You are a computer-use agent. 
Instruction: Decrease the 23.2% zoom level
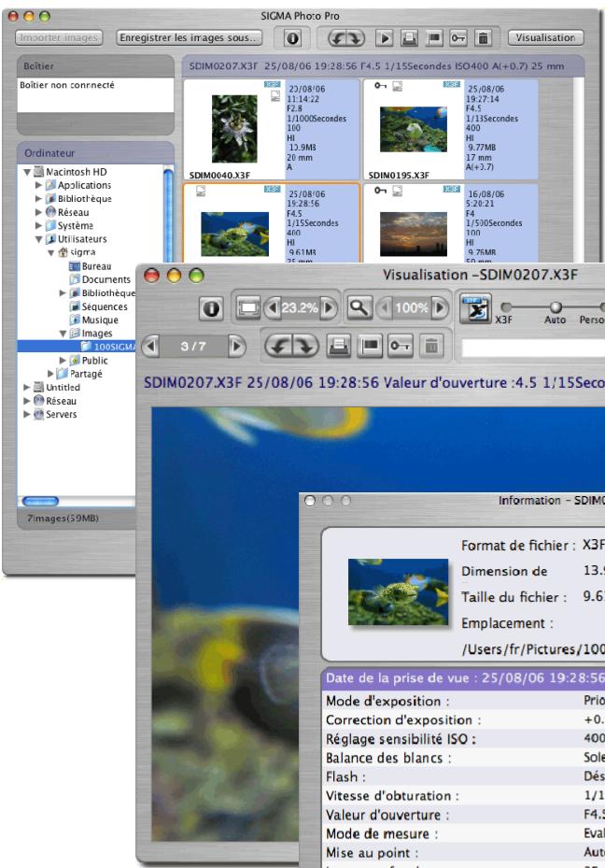(272, 307)
